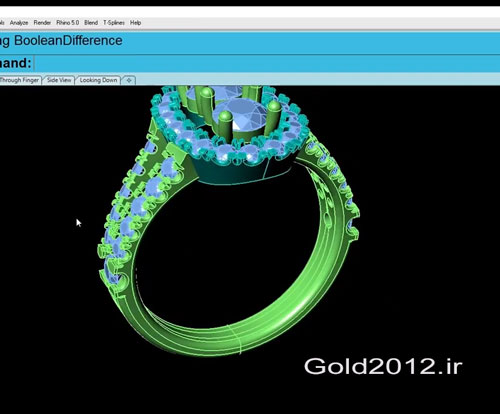The image size is (500, 414).
Task: Switch to the Side View tab
Action: 59,80
